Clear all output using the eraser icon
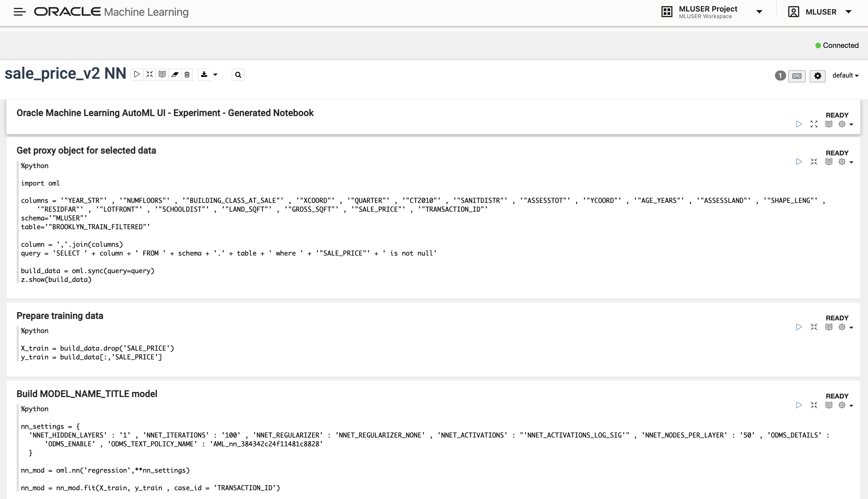 pos(175,74)
